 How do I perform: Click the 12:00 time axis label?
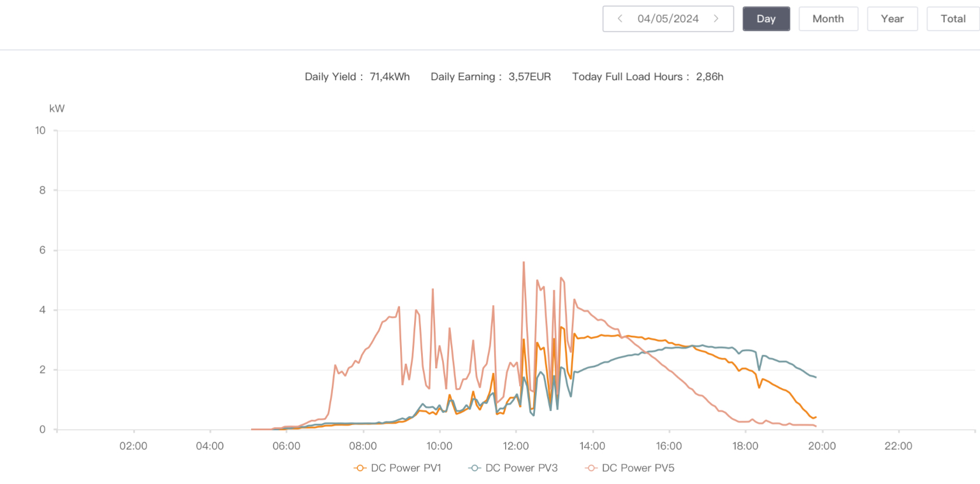(x=516, y=446)
